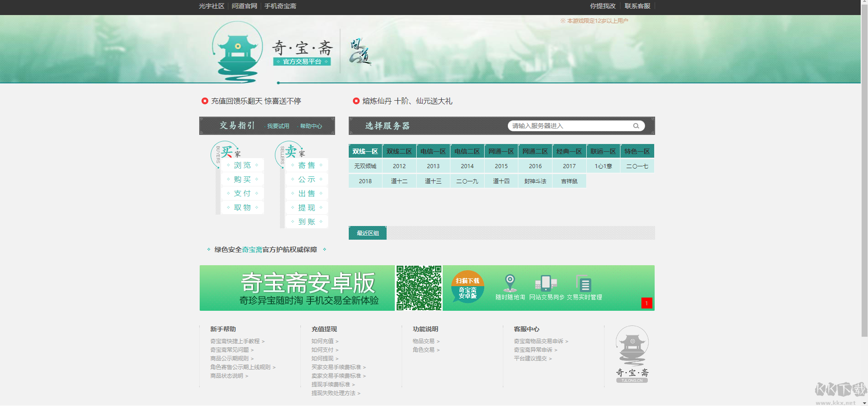Screen dimensions: 868x406
Task: Click the magnifier search icon in server box
Action: coord(636,126)
